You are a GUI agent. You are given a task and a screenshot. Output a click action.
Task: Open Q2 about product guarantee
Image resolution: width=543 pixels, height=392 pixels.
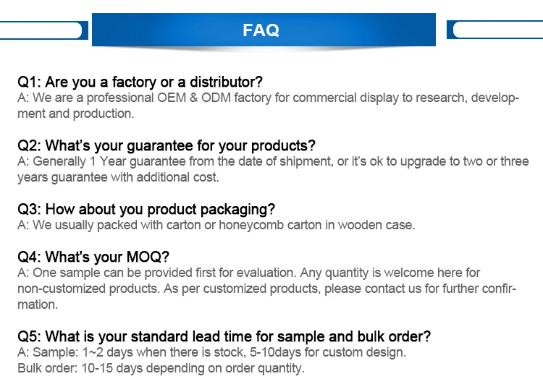[167, 145]
